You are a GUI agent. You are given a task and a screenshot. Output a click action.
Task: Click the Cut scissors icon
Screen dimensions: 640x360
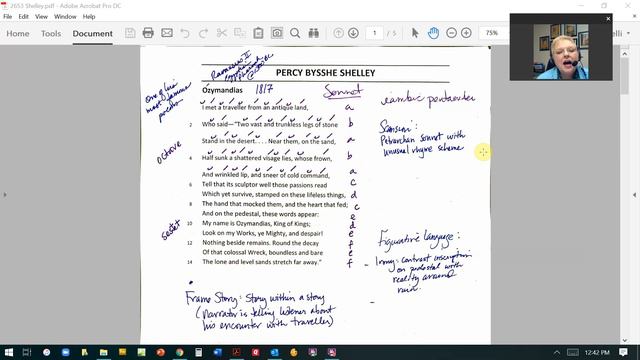[x=222, y=33]
